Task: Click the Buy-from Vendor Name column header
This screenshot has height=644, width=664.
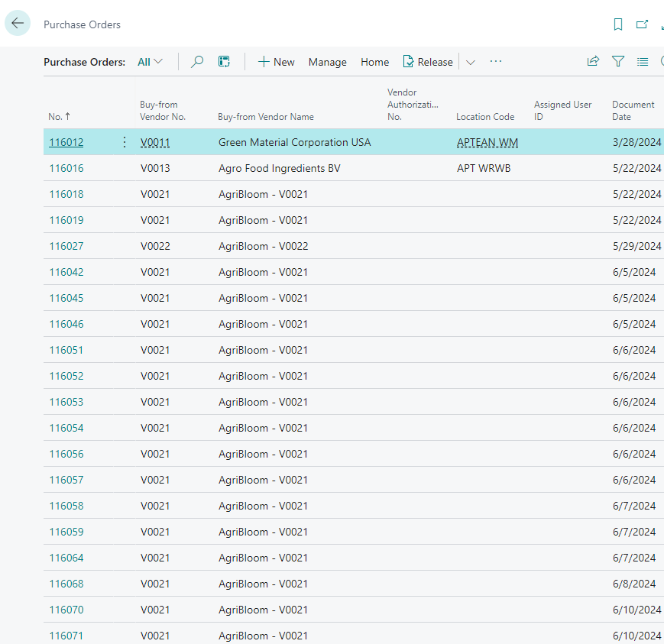Action: (x=266, y=117)
